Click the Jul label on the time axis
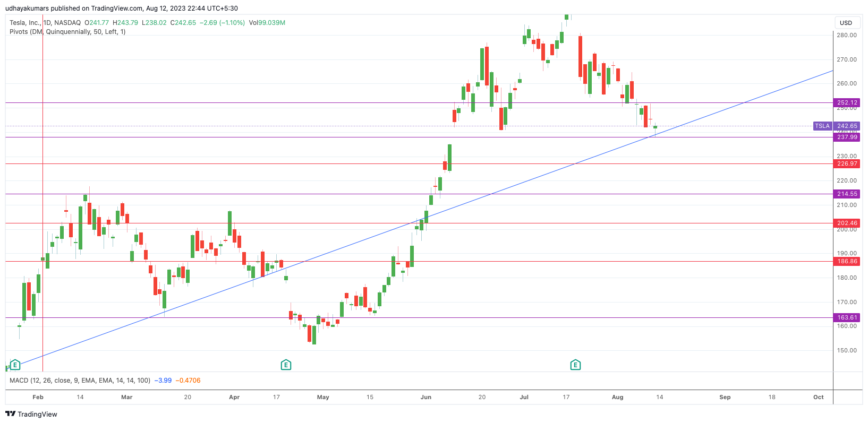The width and height of the screenshot is (868, 423). 524,397
